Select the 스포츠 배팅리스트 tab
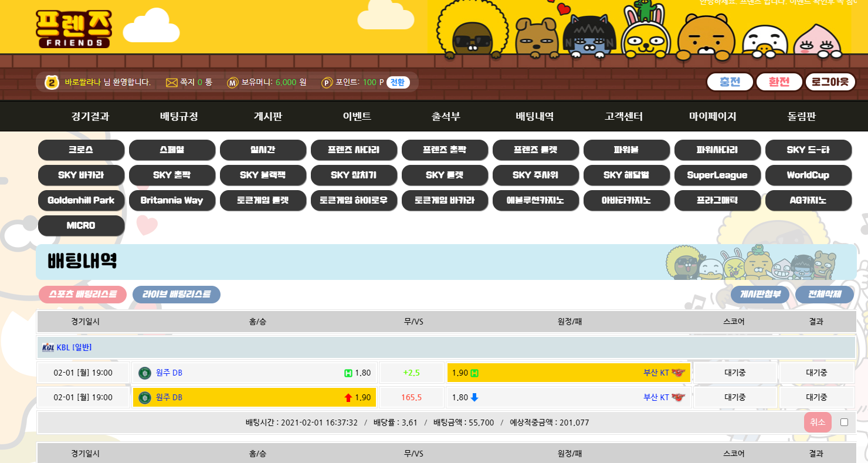This screenshot has height=463, width=868. click(83, 295)
